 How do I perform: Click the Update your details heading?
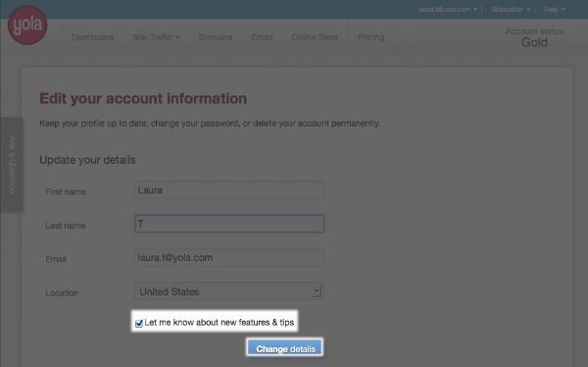tap(87, 160)
